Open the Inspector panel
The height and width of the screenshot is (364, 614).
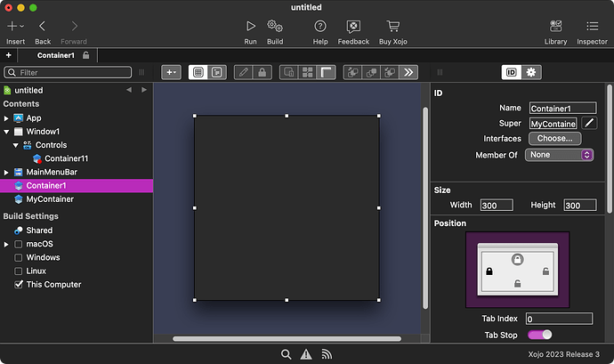point(592,27)
